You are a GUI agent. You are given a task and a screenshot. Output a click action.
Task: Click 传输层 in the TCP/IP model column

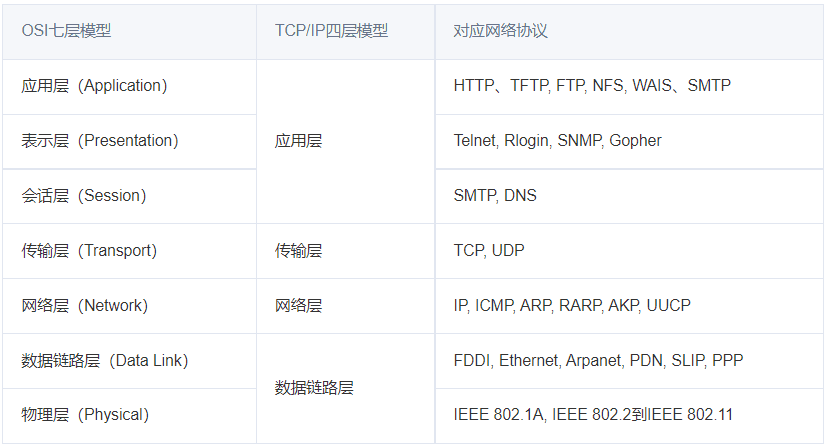click(x=299, y=251)
